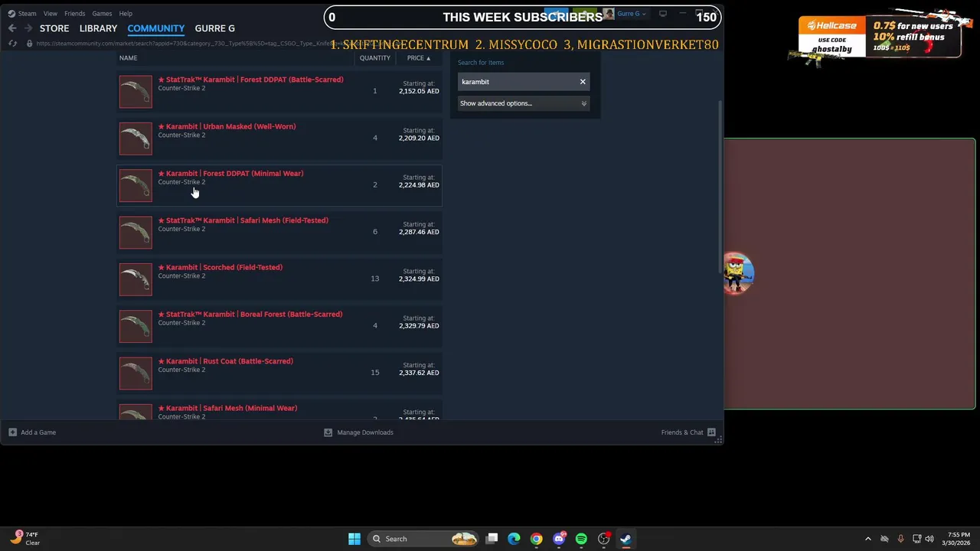Click the price 2,152.05 AED
The width and height of the screenshot is (980, 551).
[x=419, y=91]
